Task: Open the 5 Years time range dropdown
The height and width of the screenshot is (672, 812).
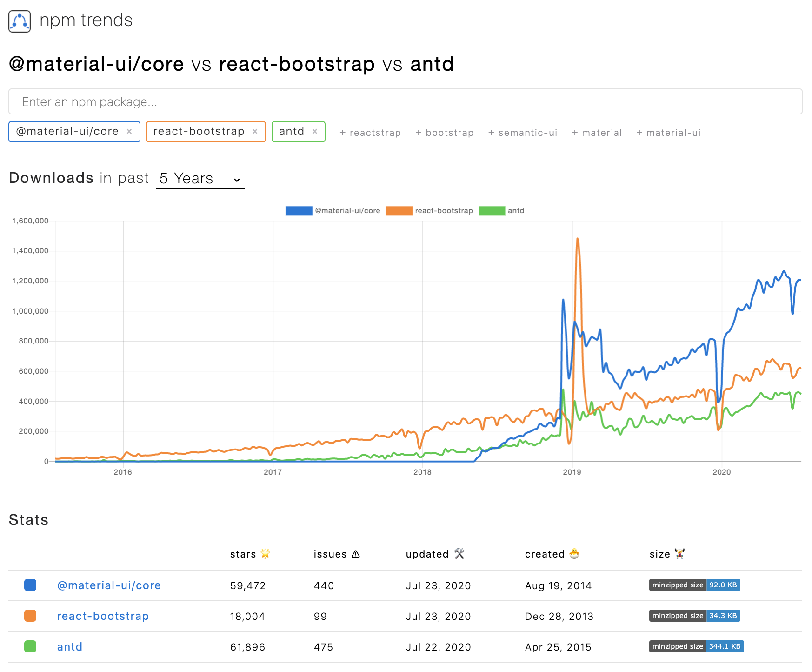Action: pyautogui.click(x=200, y=179)
